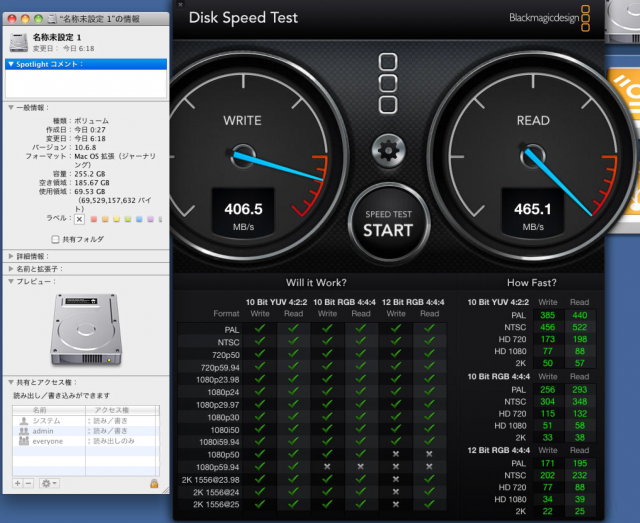Apply the green label color
The width and height of the screenshot is (640, 523).
(x=128, y=219)
